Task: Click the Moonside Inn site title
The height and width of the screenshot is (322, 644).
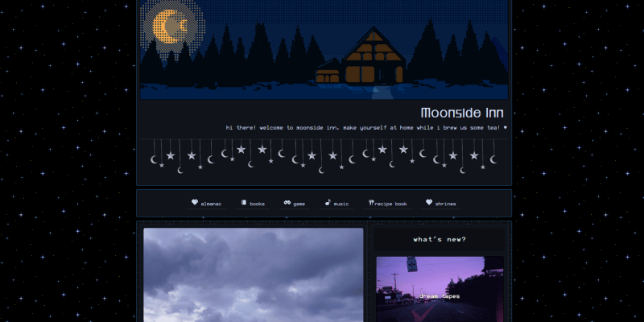Action: point(461,113)
